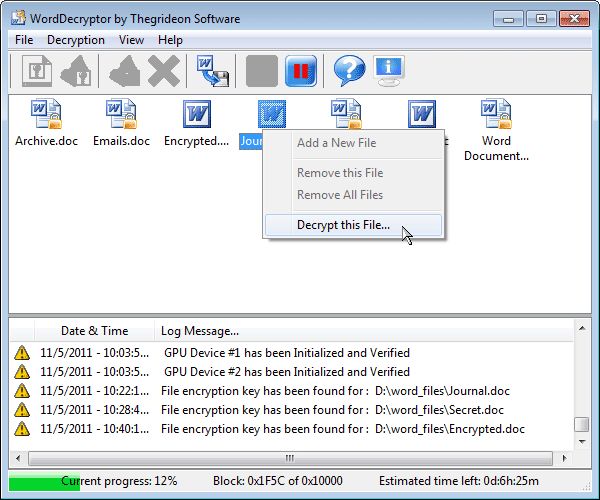Pause decryption with the blue pause button
This screenshot has height=500, width=600.
pos(301,70)
